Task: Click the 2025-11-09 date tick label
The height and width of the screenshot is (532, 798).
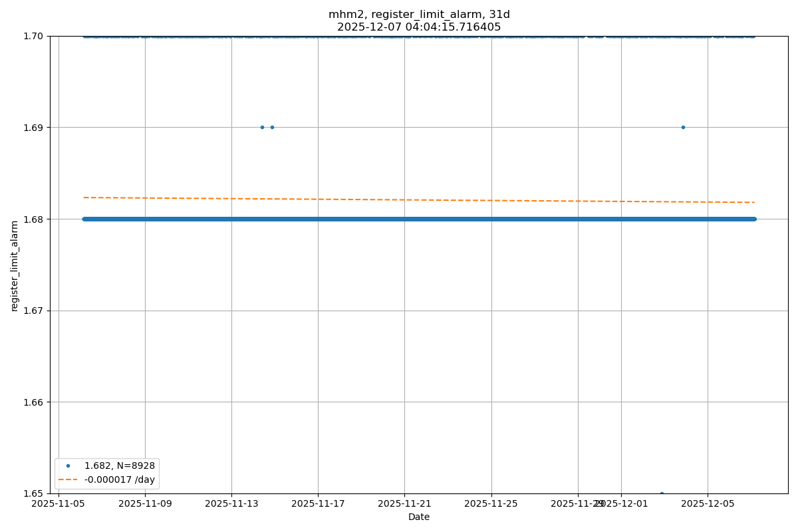Action: (x=145, y=503)
